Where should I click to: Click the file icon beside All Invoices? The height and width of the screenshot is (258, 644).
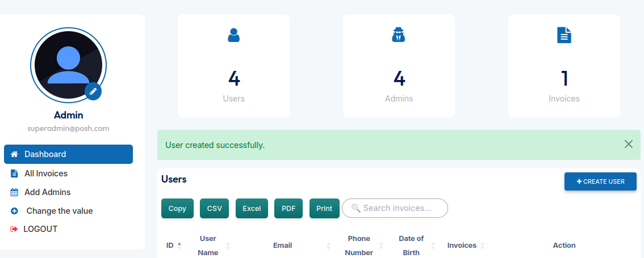coord(15,174)
